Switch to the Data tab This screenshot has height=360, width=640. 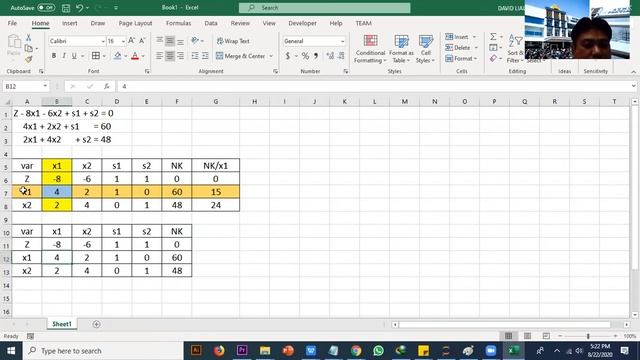point(211,23)
